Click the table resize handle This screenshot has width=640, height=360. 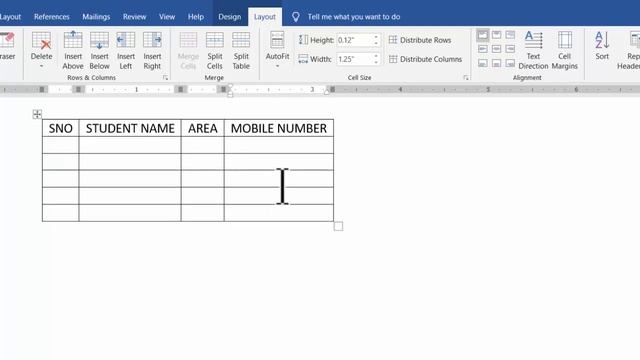click(x=338, y=226)
